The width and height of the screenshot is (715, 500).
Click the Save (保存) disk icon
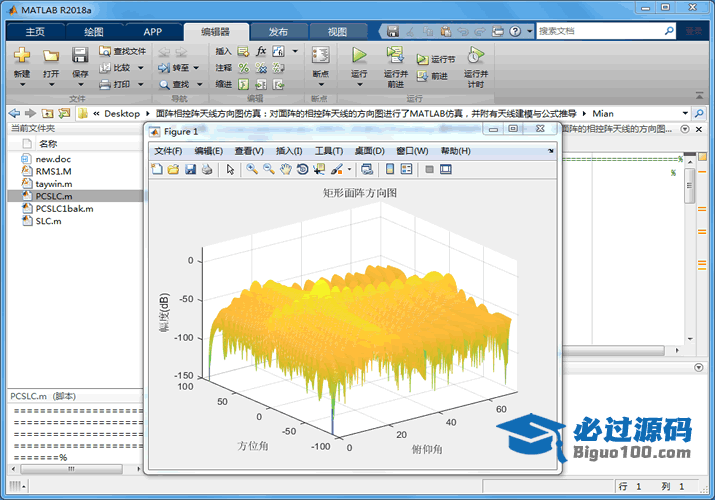click(80, 55)
